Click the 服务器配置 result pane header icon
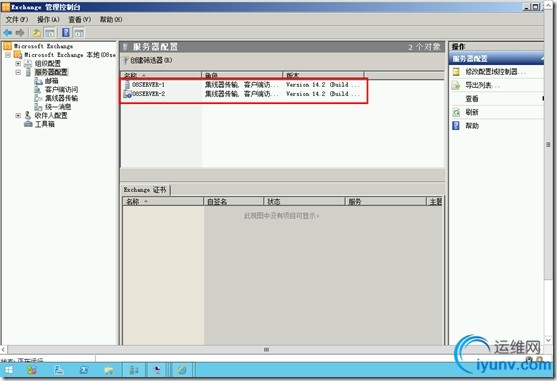The width and height of the screenshot is (557, 381). click(x=125, y=47)
